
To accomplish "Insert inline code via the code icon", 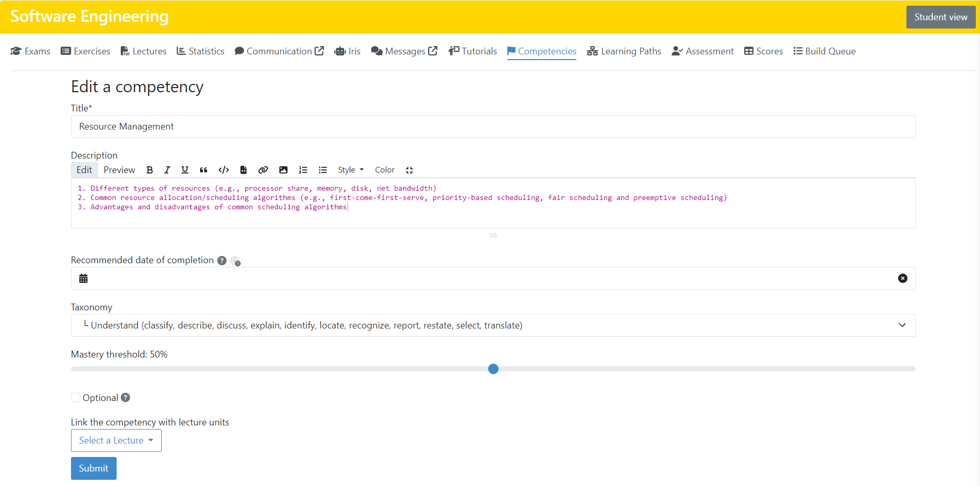I will [x=224, y=170].
